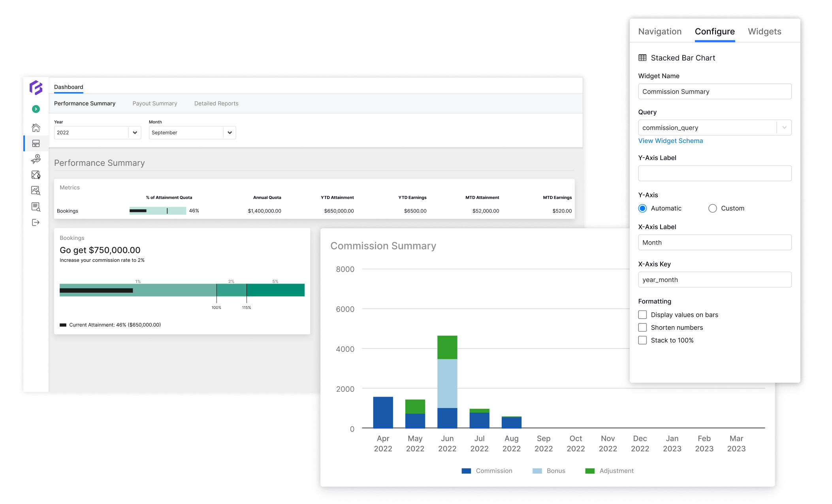Viewport: 832px width, 504px height.
Task: Click the Y-Axis Label input field
Action: tap(714, 173)
